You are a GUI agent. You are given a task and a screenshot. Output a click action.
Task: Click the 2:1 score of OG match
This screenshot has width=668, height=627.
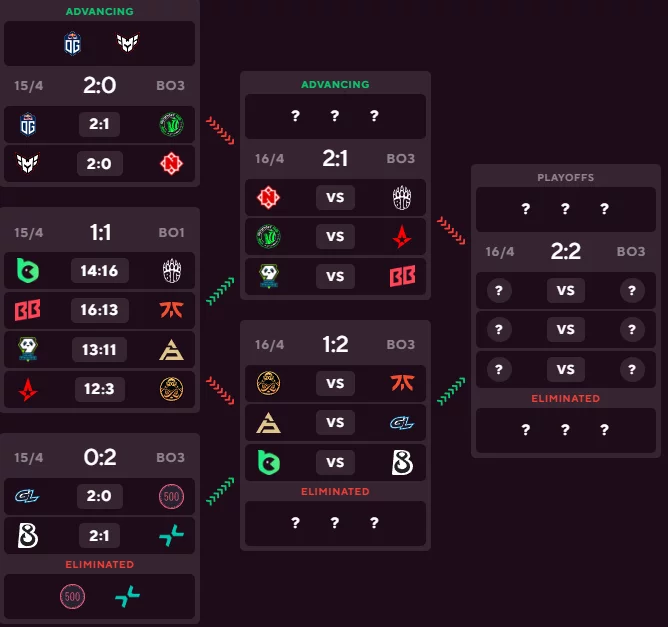pos(99,124)
